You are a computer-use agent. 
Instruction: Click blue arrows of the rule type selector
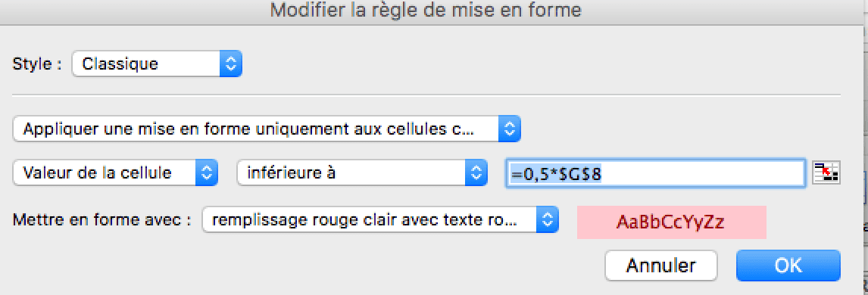coord(509,129)
